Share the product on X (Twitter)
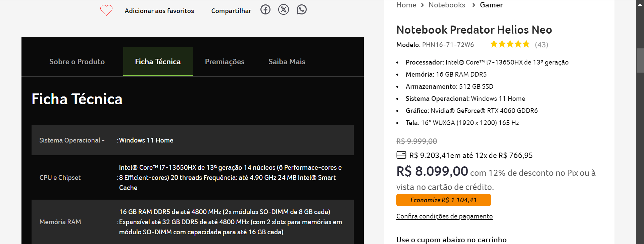 284,9
